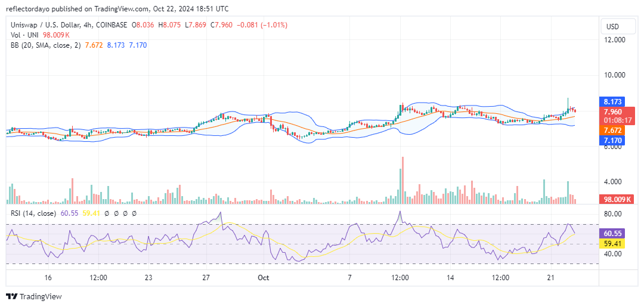Click the 40.00 RSI axis label
The width and height of the screenshot is (644, 307).
pyautogui.click(x=614, y=253)
